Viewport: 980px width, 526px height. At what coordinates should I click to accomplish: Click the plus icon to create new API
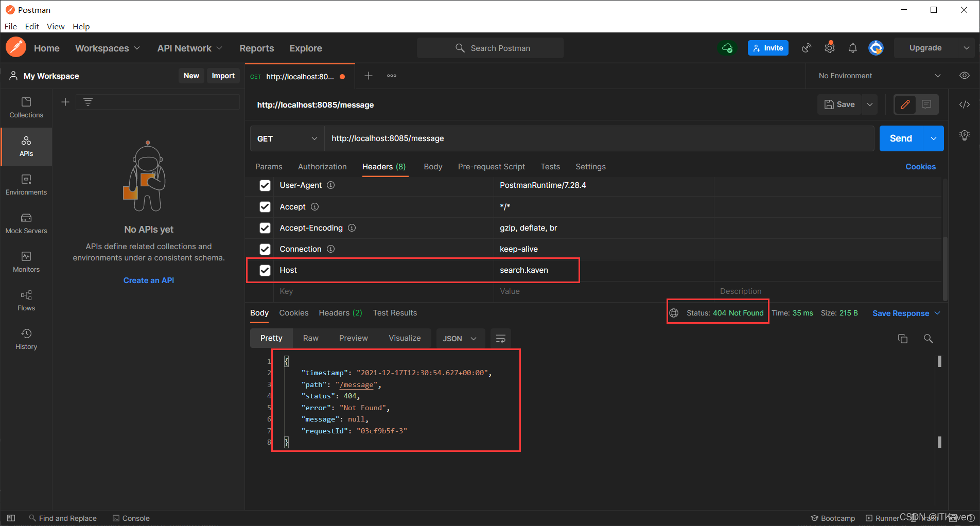[65, 102]
